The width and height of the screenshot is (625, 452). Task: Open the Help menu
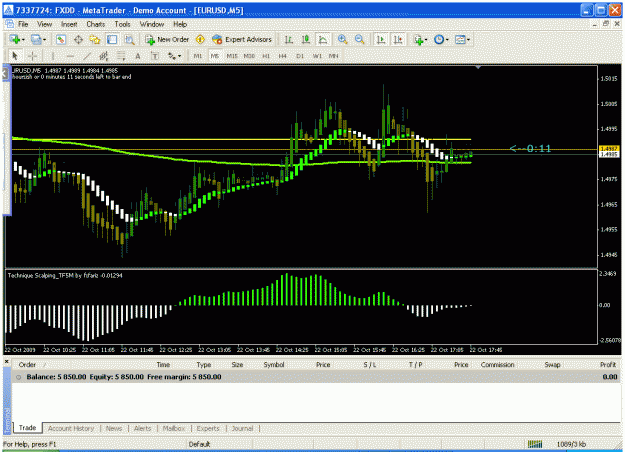(x=180, y=24)
